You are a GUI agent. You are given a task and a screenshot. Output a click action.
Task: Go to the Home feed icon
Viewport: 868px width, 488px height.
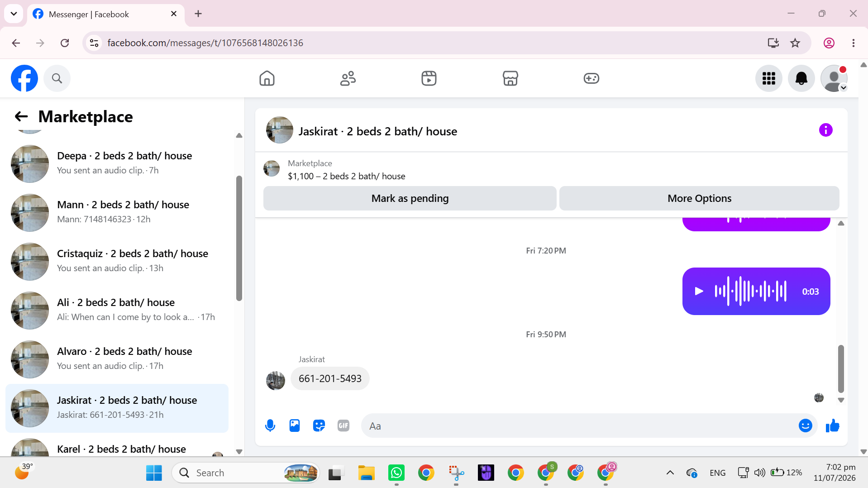[267, 78]
